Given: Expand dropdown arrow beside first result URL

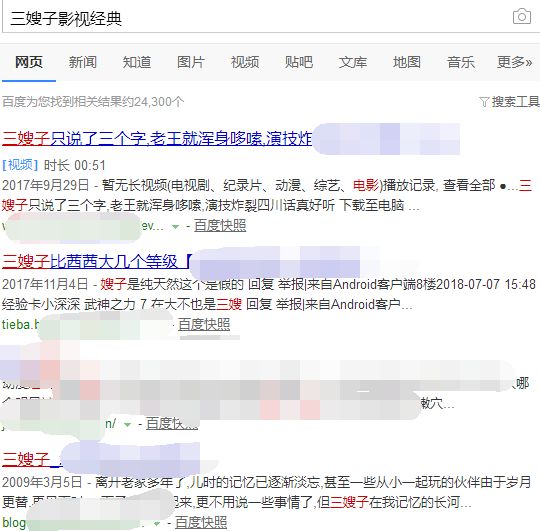Looking at the screenshot, I should pos(176,227).
